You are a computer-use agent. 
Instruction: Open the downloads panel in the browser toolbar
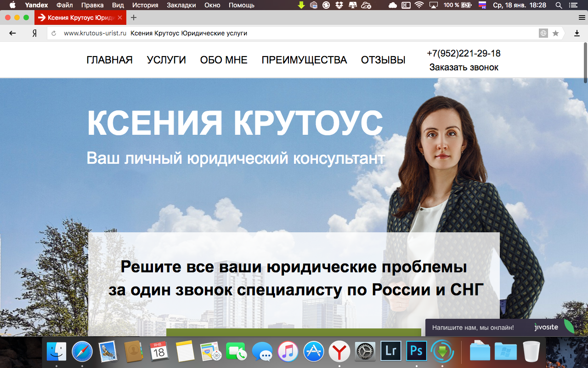pyautogui.click(x=576, y=33)
